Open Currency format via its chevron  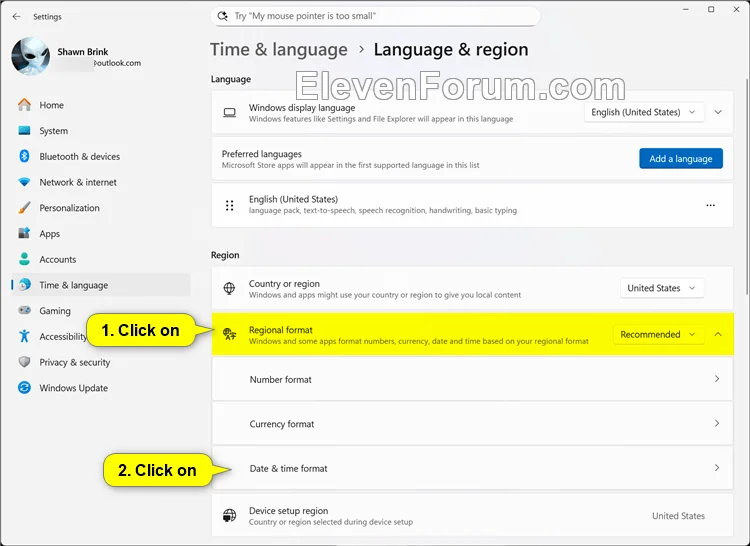(x=717, y=423)
